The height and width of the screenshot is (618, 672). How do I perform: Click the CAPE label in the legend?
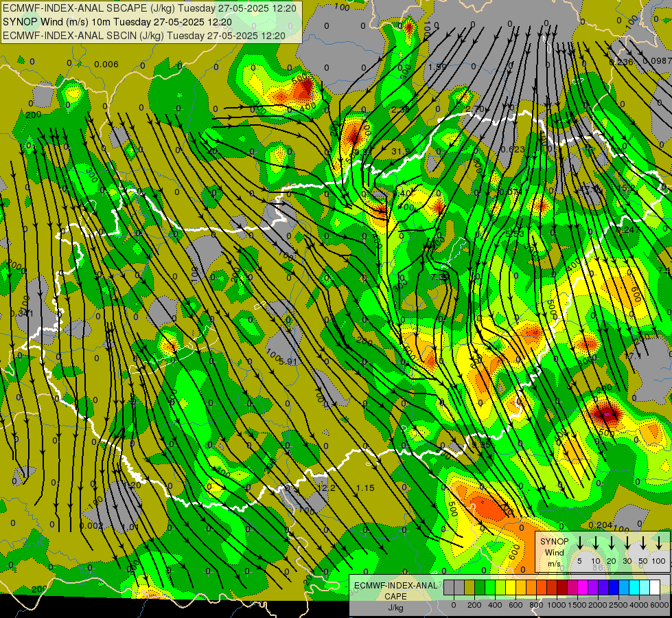pyautogui.click(x=395, y=596)
